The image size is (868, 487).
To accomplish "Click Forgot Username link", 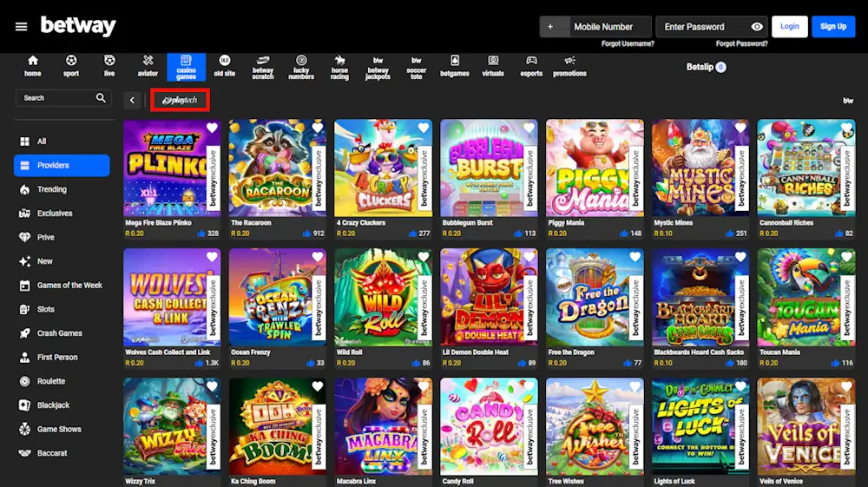I will pos(628,43).
